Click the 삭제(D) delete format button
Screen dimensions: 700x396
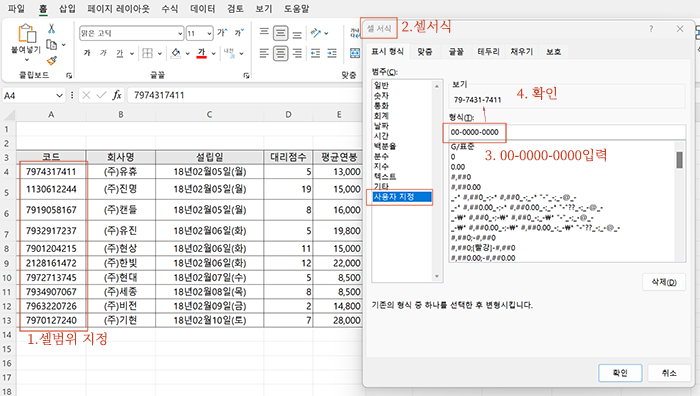pyautogui.click(x=664, y=282)
